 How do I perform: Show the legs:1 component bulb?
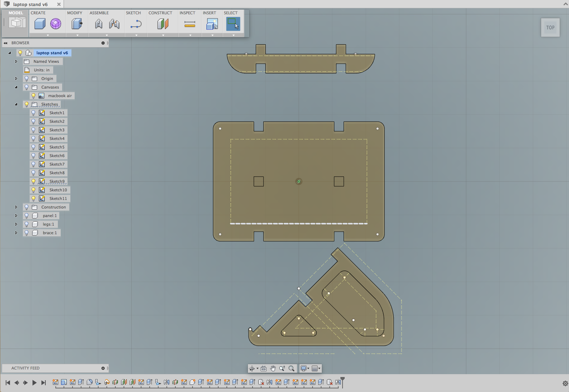26,224
